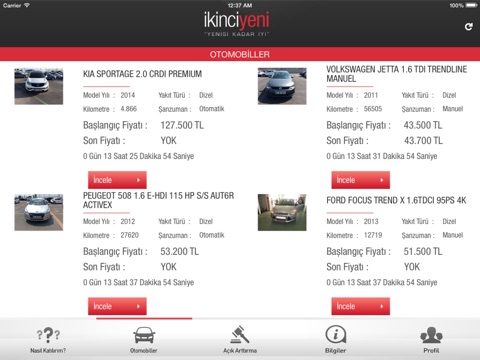Select the Bilgiler tab label
Screen dimensions: 480x360
point(335,351)
